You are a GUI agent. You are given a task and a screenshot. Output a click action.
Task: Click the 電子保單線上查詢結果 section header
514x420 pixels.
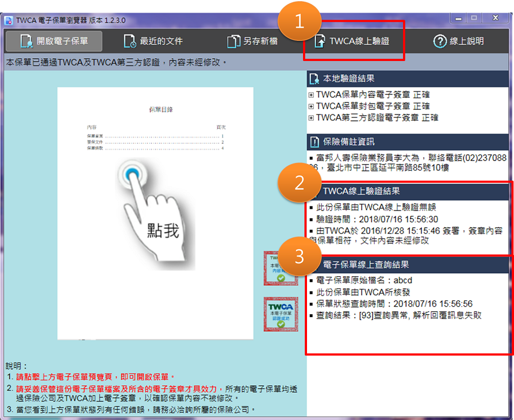point(366,265)
